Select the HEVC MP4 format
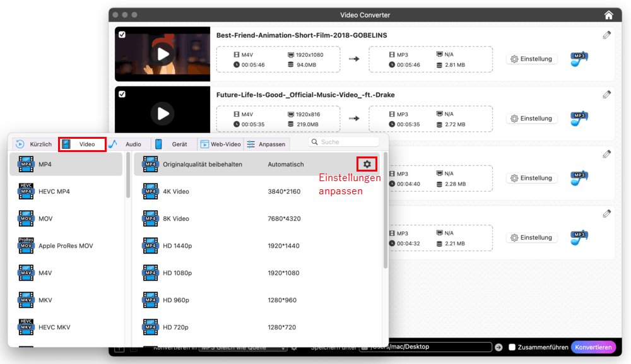Viewport: 631px width, 364px height. (54, 191)
